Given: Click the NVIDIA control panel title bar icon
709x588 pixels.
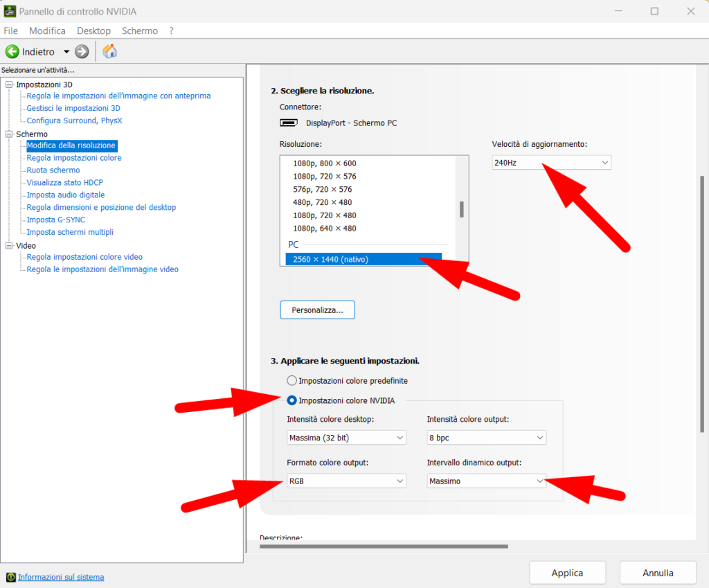Looking at the screenshot, I should (10, 11).
